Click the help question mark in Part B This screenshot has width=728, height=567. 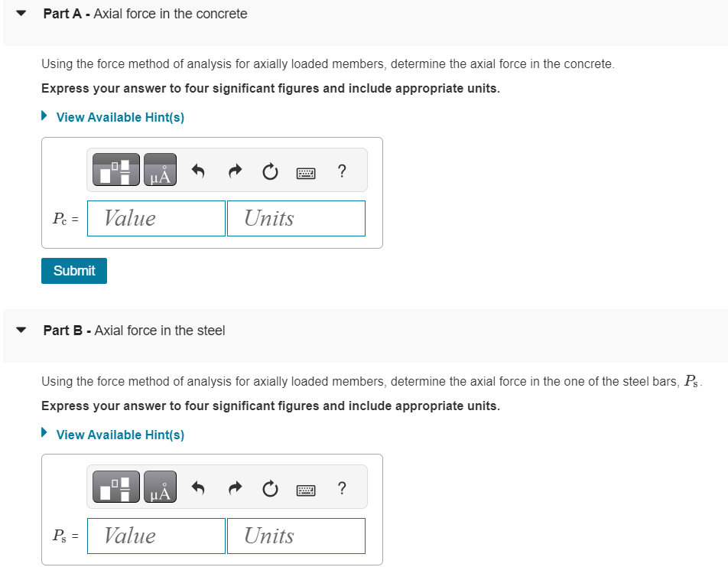pos(341,488)
